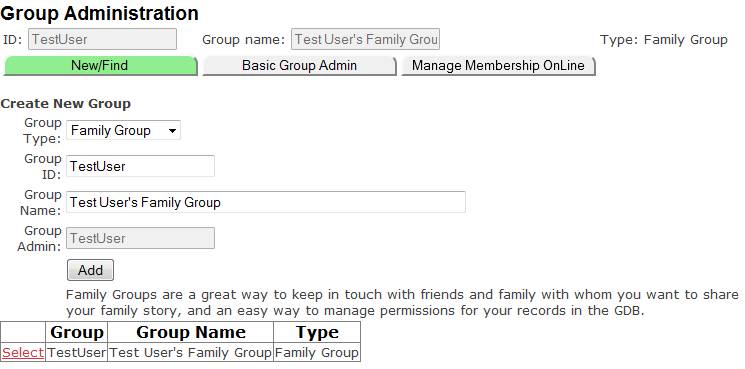Click the Type column header

(317, 332)
